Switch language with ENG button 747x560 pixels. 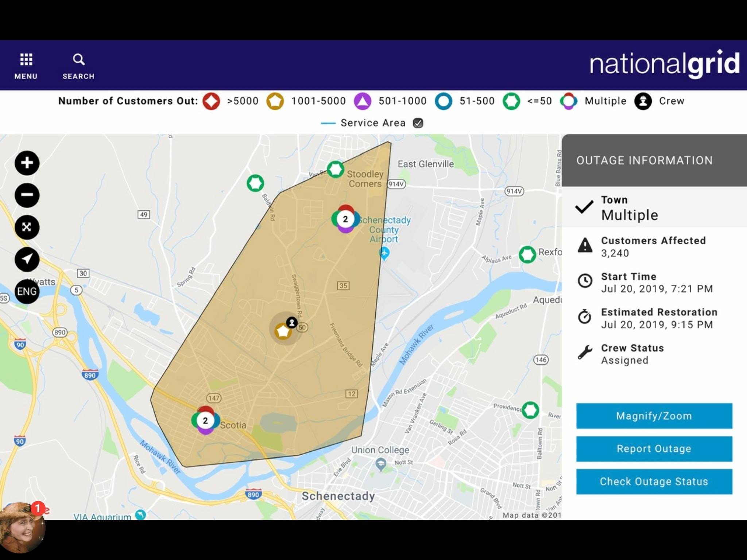click(x=27, y=291)
